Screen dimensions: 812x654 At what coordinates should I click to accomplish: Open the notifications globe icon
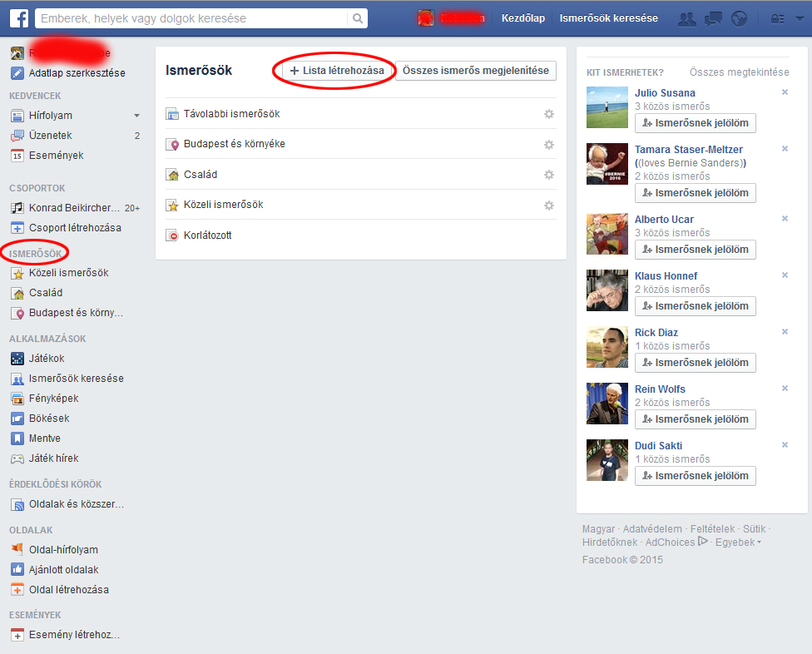[739, 18]
